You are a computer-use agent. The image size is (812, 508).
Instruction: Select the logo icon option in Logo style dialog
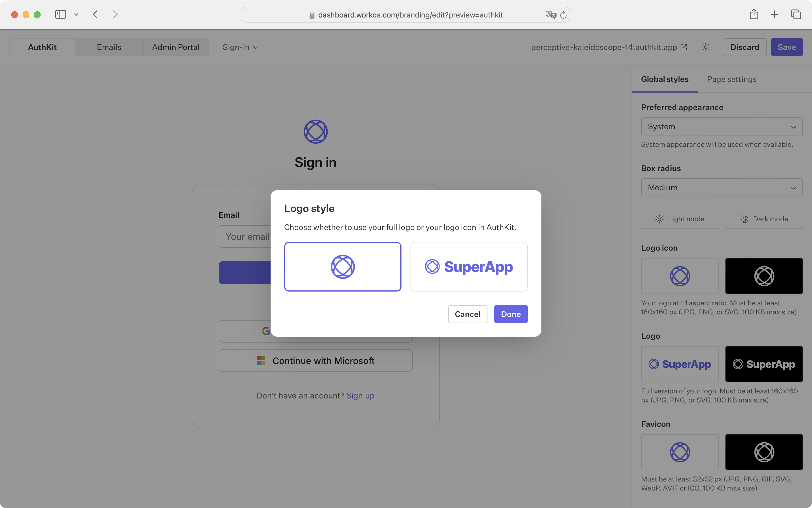coord(343,267)
